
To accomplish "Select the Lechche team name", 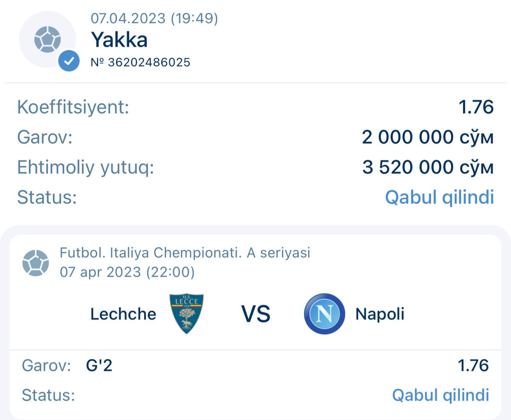I will [x=123, y=314].
